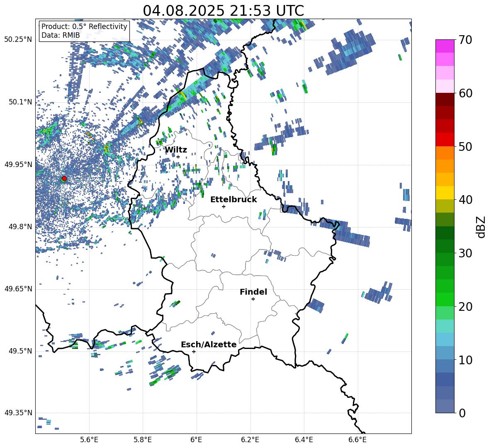The image size is (491, 448).
Task: Click the 49.95°N latitude label
Action: pos(18,164)
